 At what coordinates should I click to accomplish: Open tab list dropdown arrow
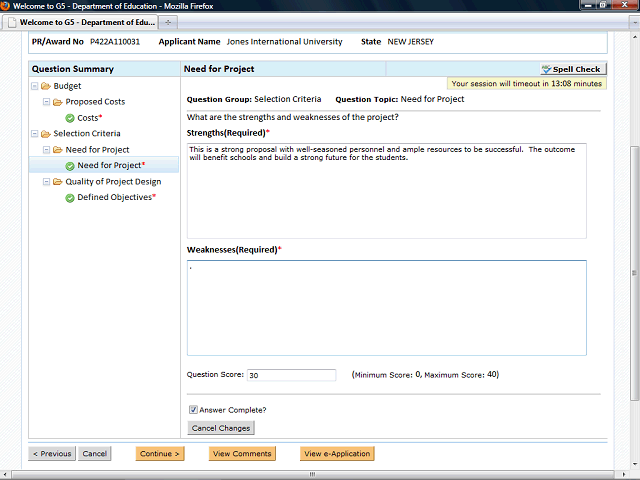point(635,22)
